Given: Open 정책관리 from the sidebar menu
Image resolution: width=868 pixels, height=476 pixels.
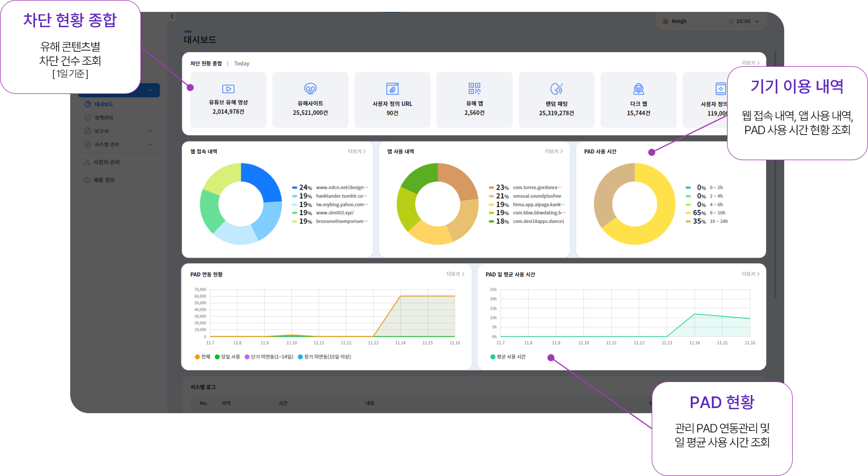Looking at the screenshot, I should point(103,118).
